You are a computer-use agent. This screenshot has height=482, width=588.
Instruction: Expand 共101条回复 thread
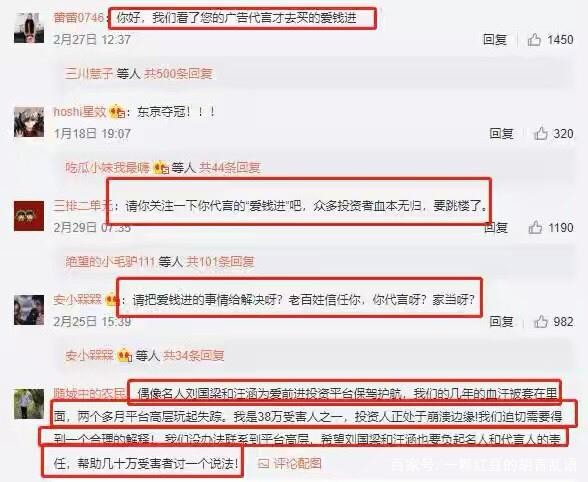(220, 261)
